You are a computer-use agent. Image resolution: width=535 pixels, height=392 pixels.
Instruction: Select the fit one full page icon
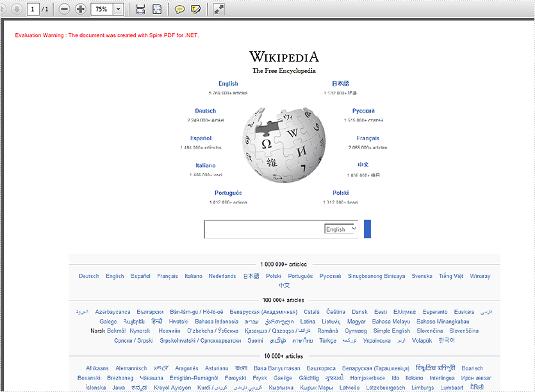pyautogui.click(x=157, y=9)
